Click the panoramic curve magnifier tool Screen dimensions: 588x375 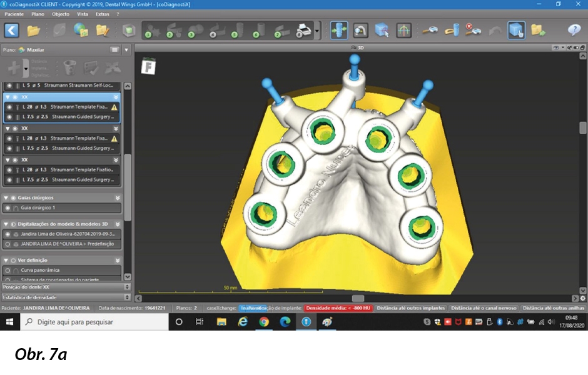pos(360,31)
